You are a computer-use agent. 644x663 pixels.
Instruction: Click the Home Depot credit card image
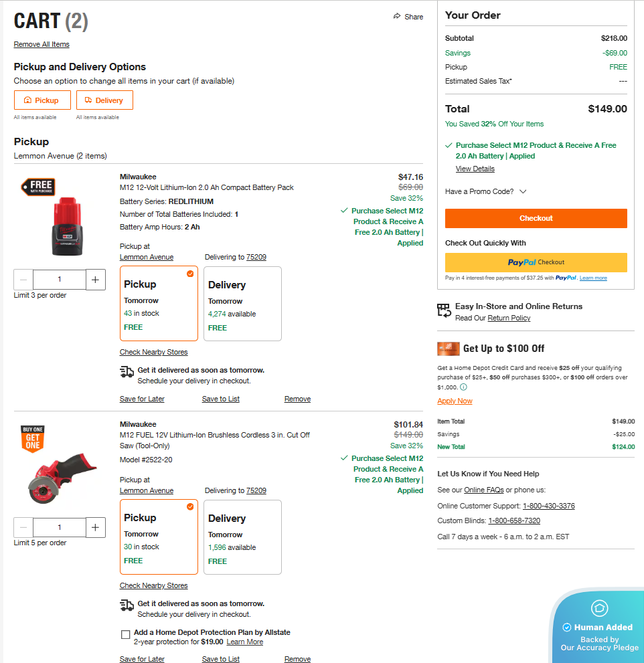pyautogui.click(x=448, y=349)
